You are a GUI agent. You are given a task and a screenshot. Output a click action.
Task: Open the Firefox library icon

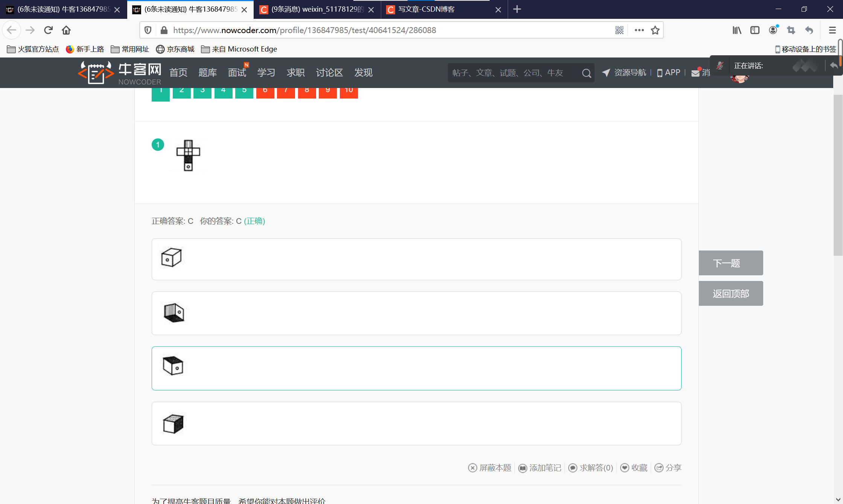click(737, 30)
